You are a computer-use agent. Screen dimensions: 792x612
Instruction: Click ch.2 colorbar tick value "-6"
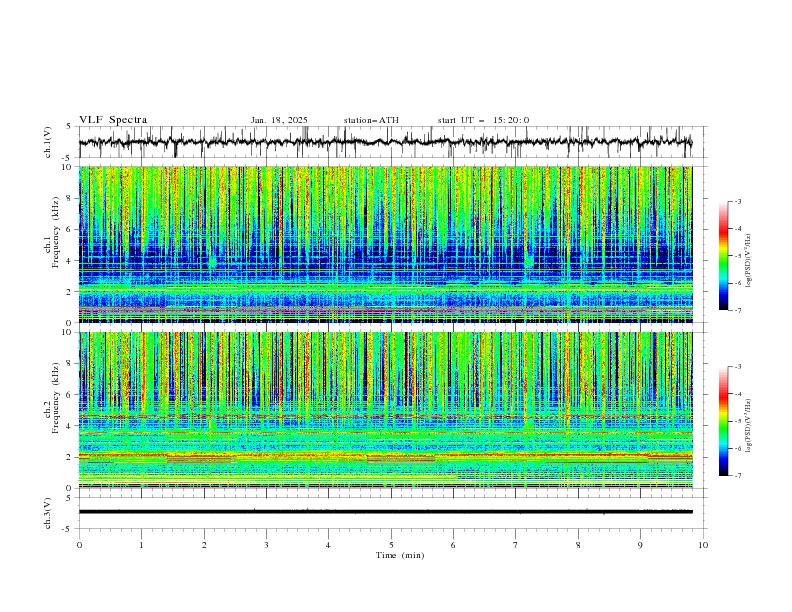[738, 448]
